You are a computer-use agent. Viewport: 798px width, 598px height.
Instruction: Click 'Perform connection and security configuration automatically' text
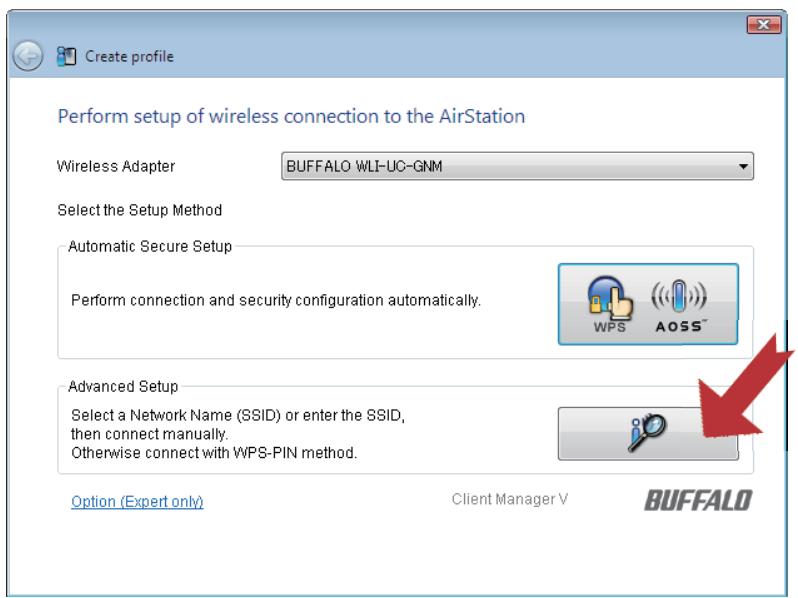coord(276,300)
